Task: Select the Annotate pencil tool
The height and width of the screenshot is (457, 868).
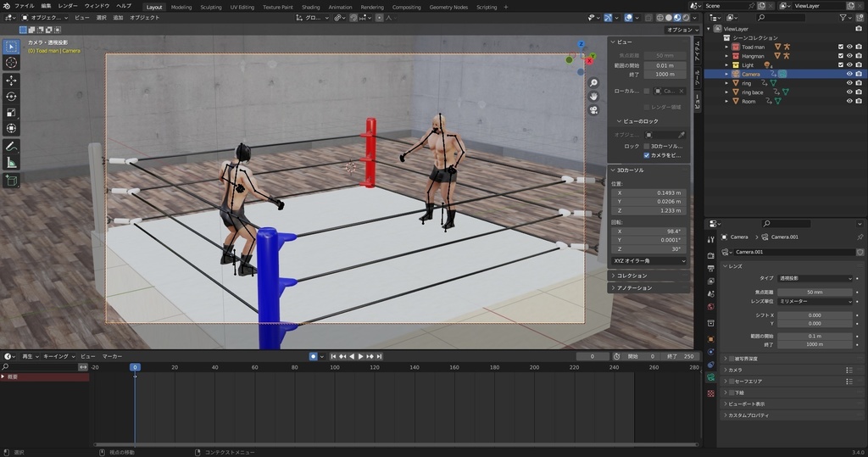Action: click(x=11, y=147)
